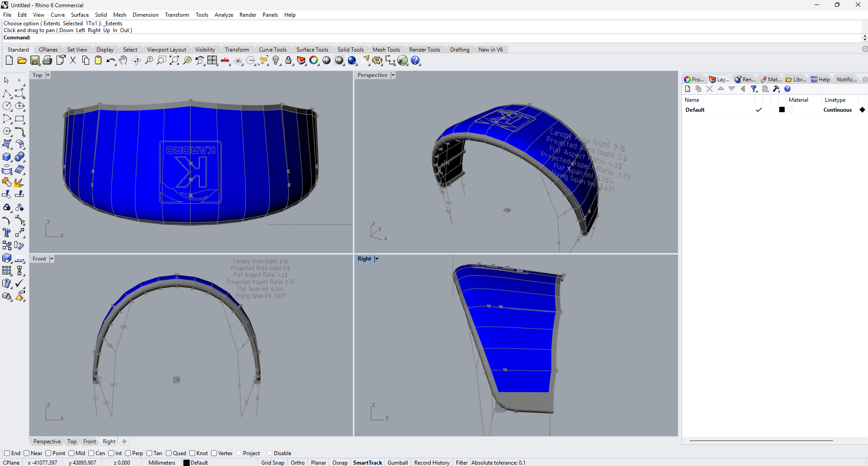Open a file with the folder icon
The height and width of the screenshot is (466, 868).
22,60
